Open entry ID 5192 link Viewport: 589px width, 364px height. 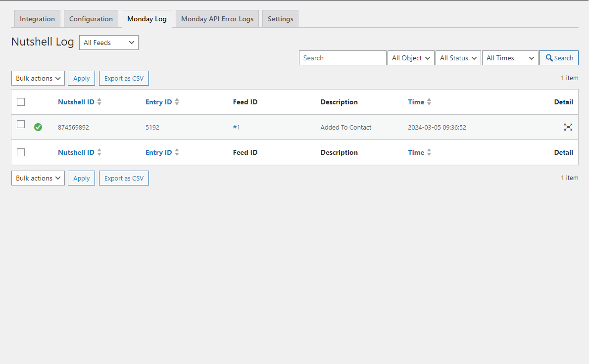pos(152,127)
